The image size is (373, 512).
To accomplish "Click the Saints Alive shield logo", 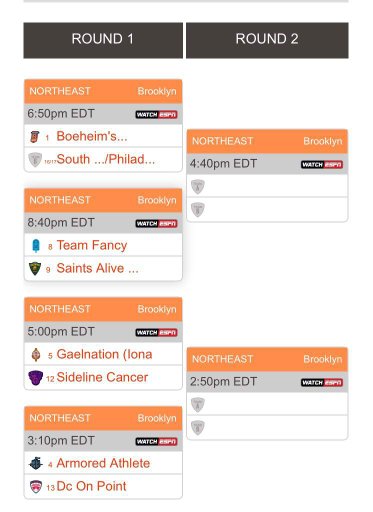I will tap(35, 269).
